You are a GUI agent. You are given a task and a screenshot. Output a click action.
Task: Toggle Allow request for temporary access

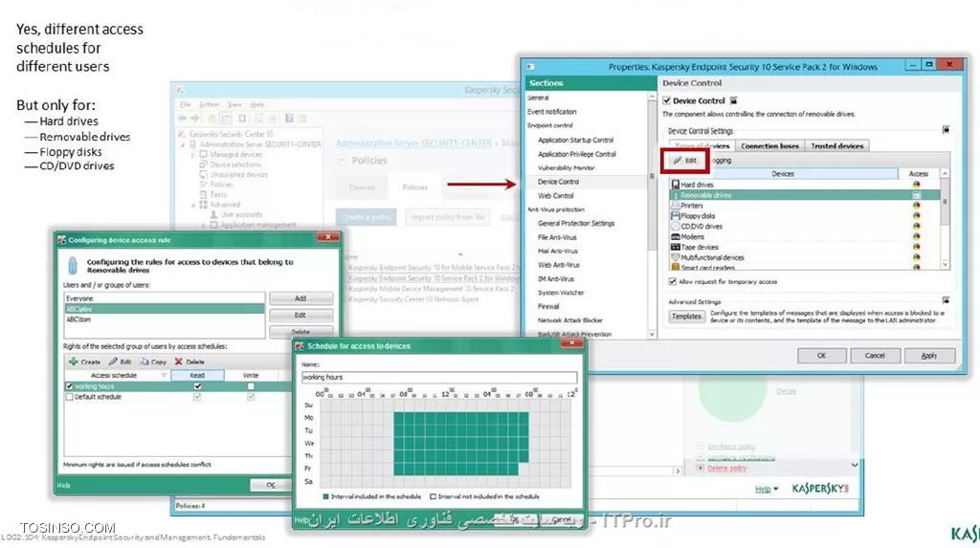[x=673, y=282]
